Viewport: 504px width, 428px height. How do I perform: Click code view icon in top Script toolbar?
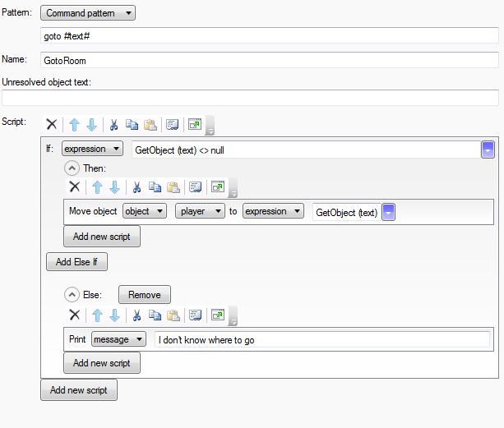click(172, 125)
